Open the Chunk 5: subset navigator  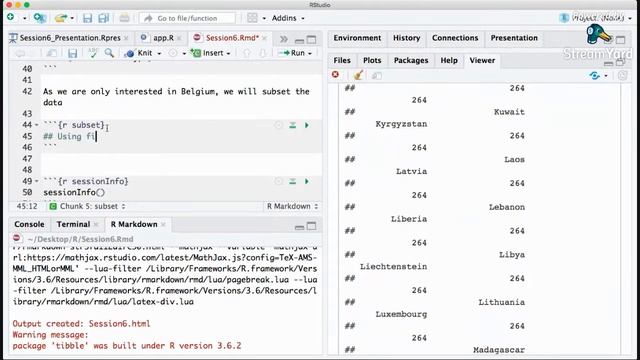(x=88, y=207)
